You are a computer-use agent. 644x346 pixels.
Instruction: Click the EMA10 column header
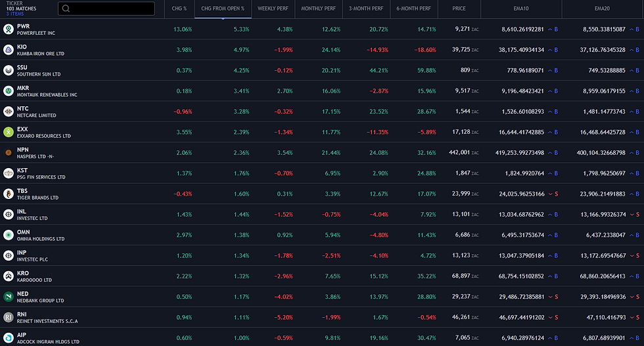tap(523, 9)
